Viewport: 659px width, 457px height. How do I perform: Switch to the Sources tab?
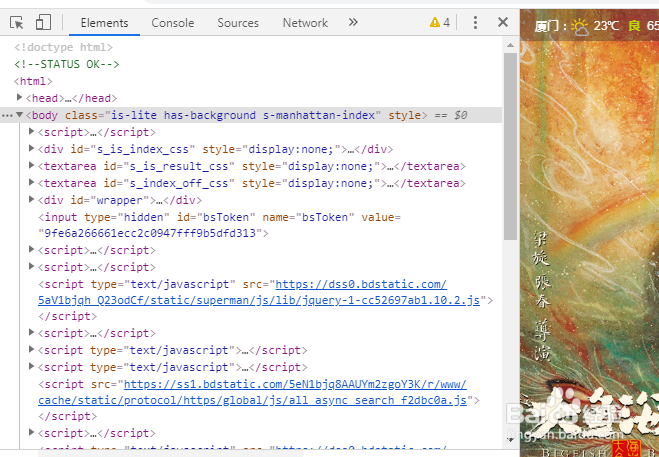point(238,23)
